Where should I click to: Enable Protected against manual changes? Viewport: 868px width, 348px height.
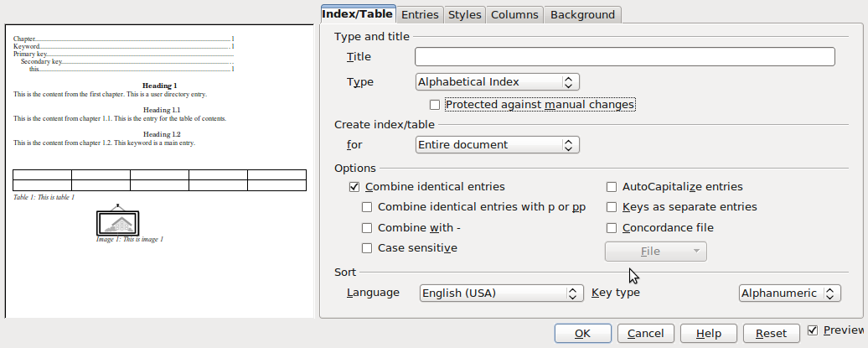tap(435, 105)
